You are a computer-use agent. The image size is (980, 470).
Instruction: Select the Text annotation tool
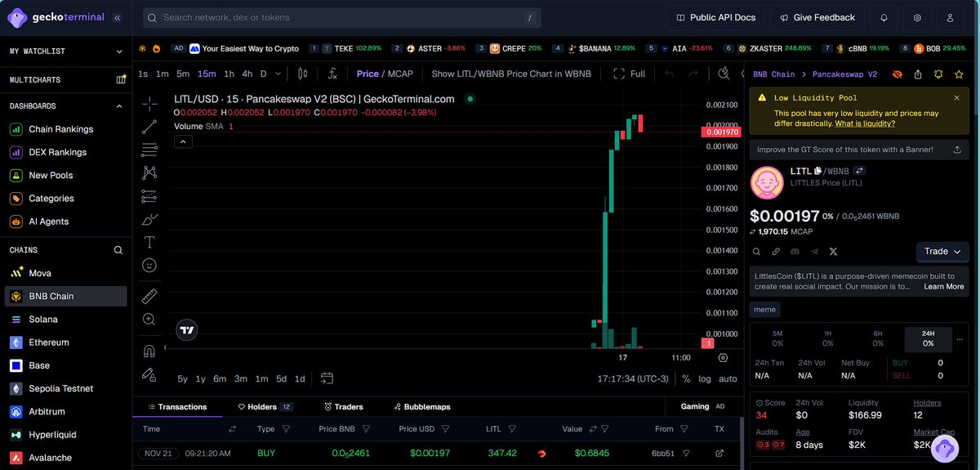[x=149, y=242]
